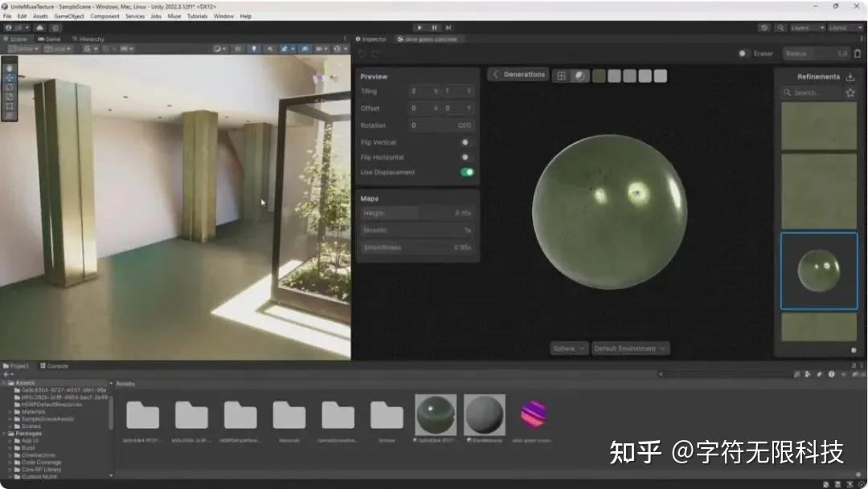Open the Muse menu in the menu bar
This screenshot has height=489, width=868.
coord(174,15)
